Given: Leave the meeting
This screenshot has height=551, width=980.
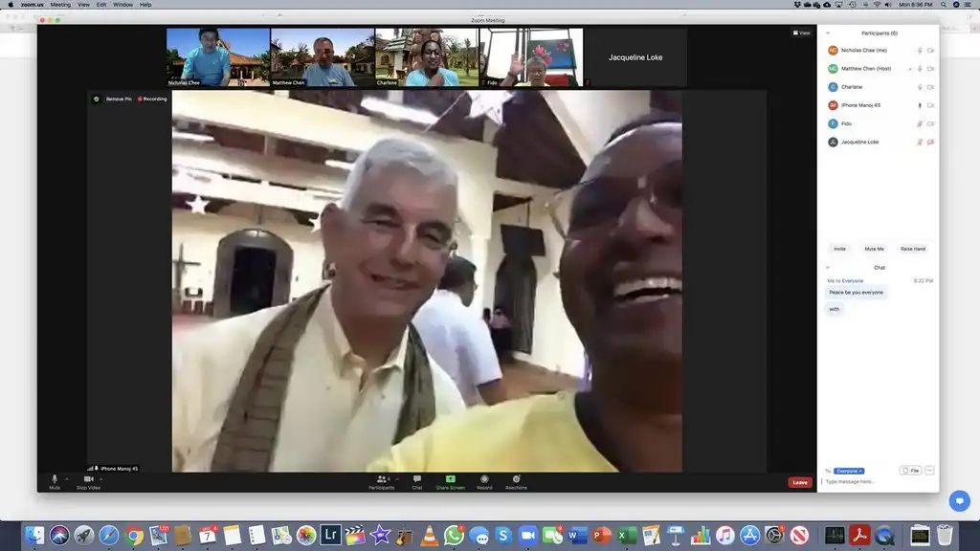Looking at the screenshot, I should [800, 482].
